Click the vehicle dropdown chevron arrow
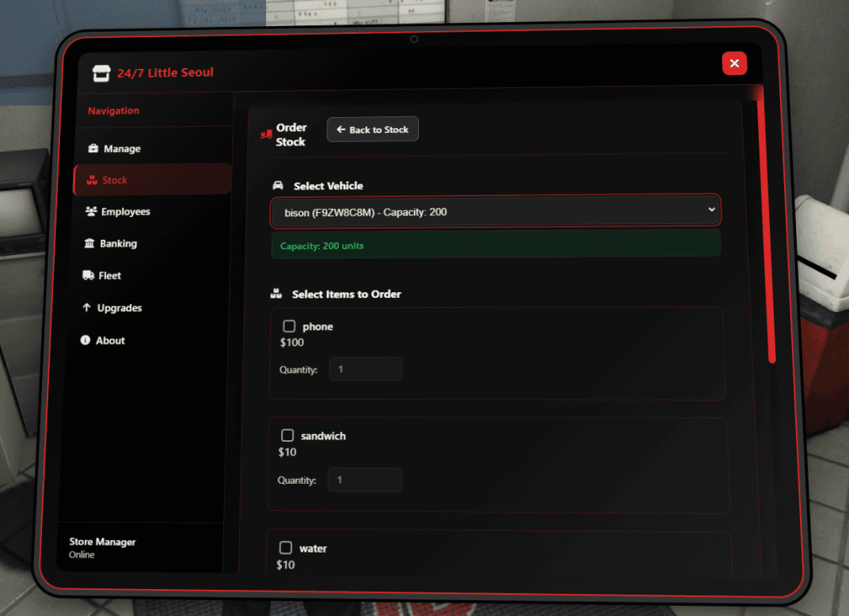The image size is (849, 616). 710,211
